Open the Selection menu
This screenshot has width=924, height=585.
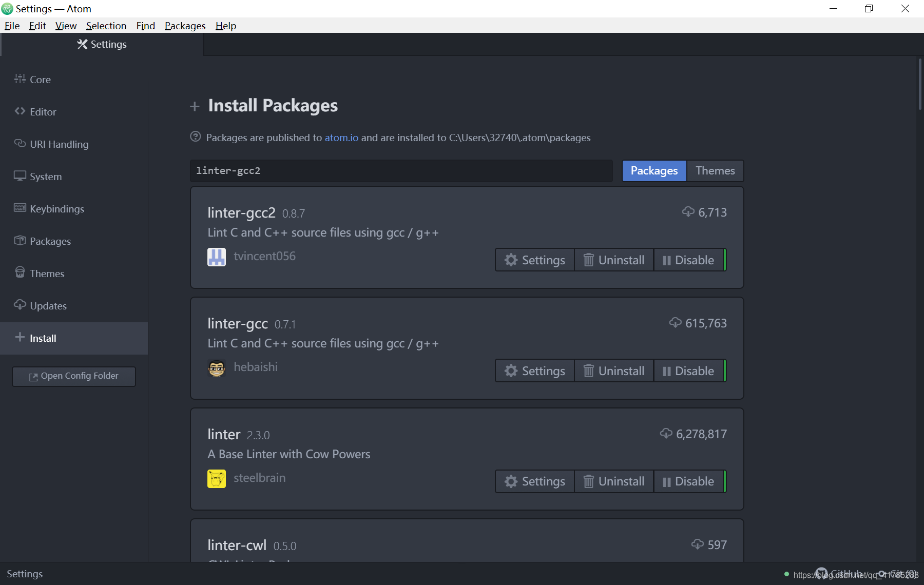(106, 26)
